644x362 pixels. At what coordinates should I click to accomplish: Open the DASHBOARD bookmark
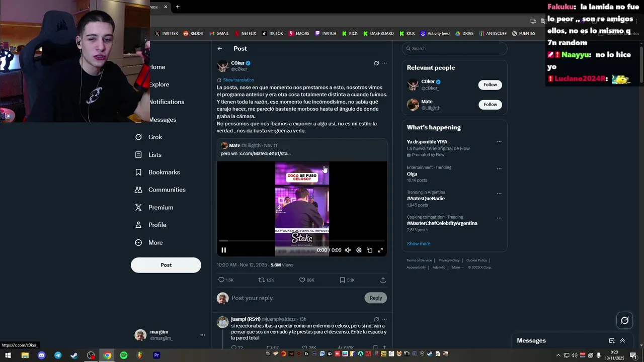tap(378, 34)
